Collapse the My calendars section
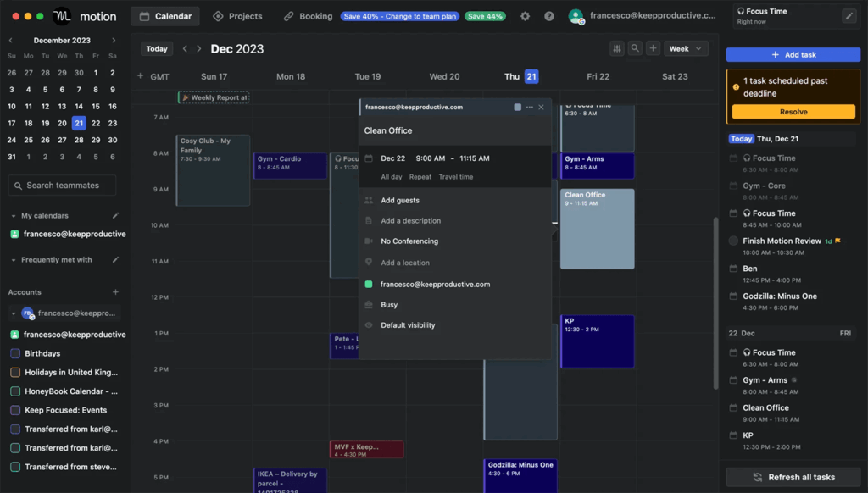Image resolution: width=868 pixels, height=493 pixels. pos(14,216)
